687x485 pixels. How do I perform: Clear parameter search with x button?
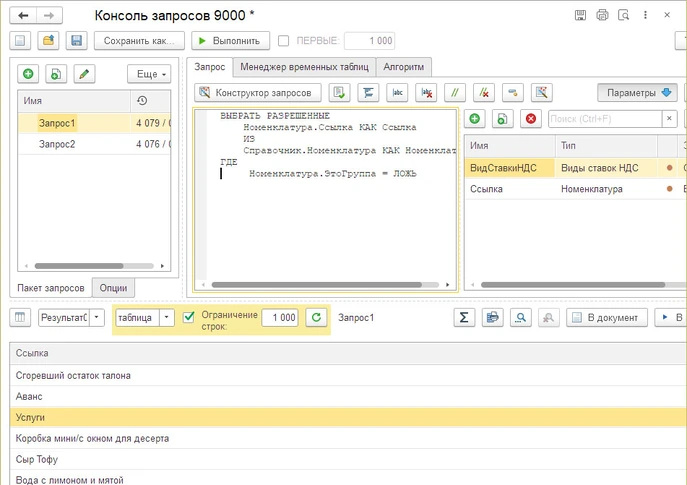(669, 119)
